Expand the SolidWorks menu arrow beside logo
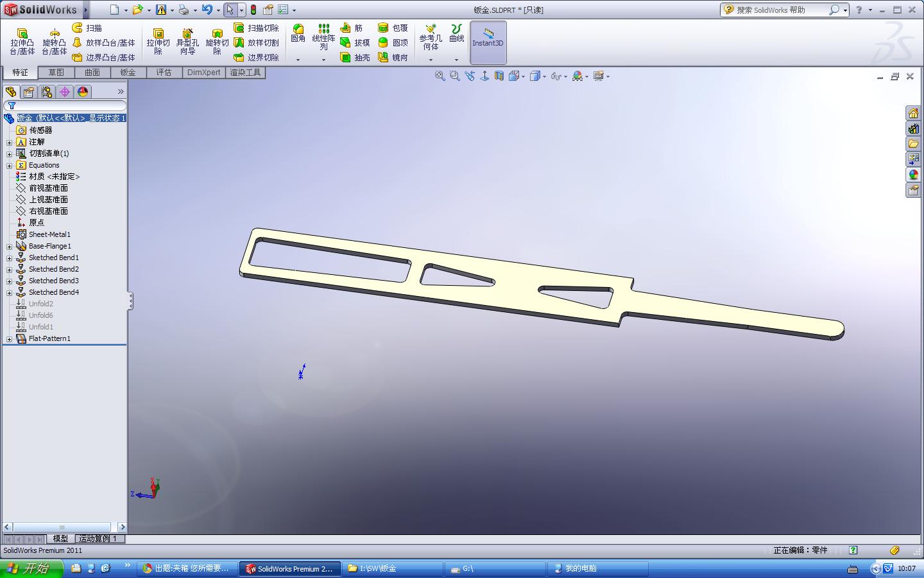 [x=86, y=10]
